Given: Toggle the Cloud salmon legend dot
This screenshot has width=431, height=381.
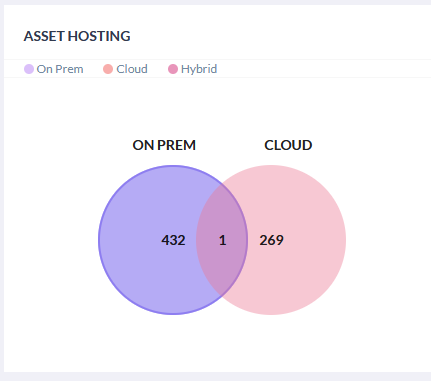Looking at the screenshot, I should (x=108, y=69).
